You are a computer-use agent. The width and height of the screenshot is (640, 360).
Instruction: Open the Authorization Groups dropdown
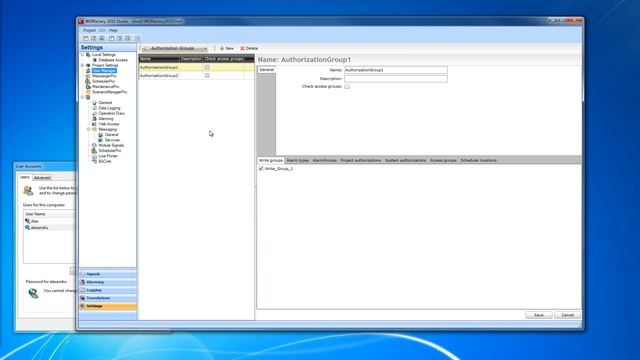coord(175,48)
